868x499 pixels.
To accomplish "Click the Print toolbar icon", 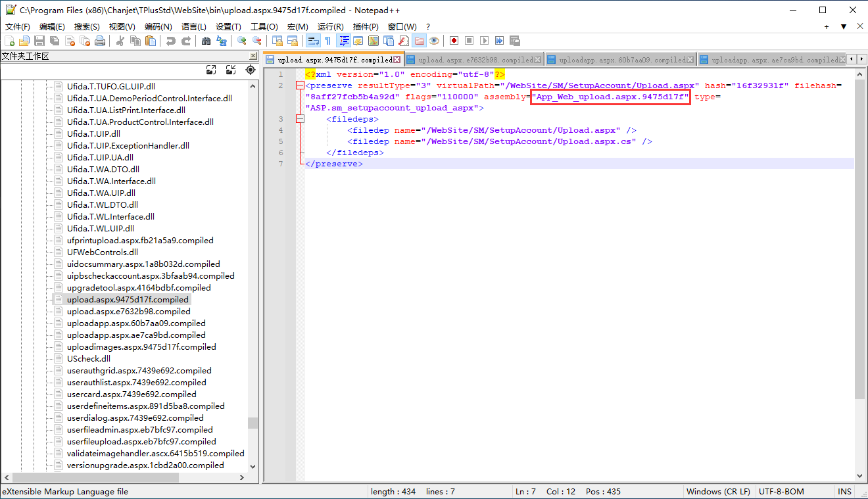I will [x=100, y=41].
